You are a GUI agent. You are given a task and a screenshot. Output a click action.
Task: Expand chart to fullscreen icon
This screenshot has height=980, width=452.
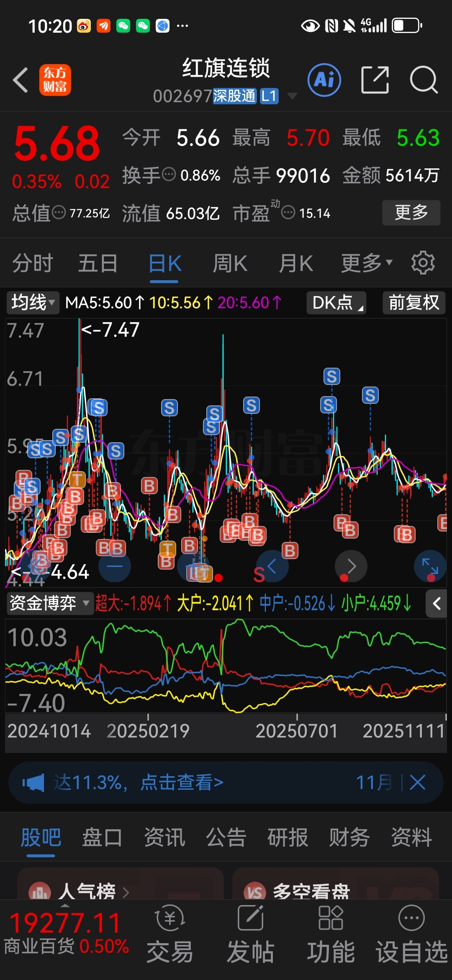coord(430,566)
